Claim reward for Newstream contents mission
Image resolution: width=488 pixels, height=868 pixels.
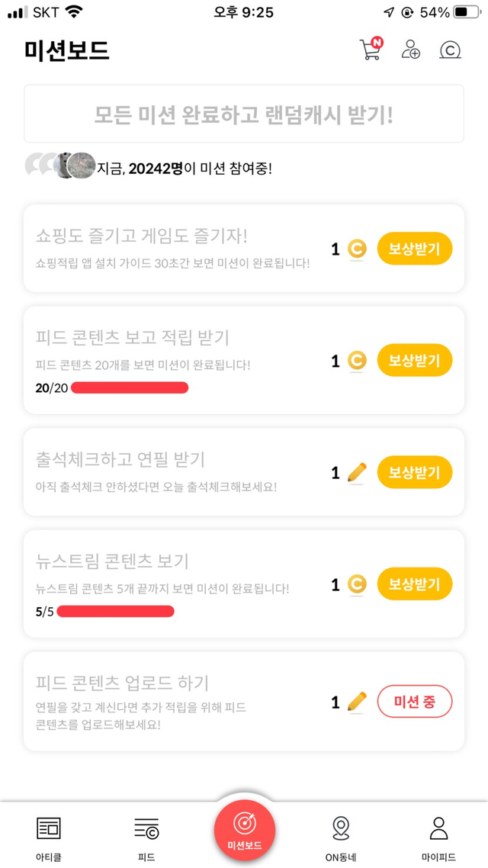pyautogui.click(x=414, y=585)
